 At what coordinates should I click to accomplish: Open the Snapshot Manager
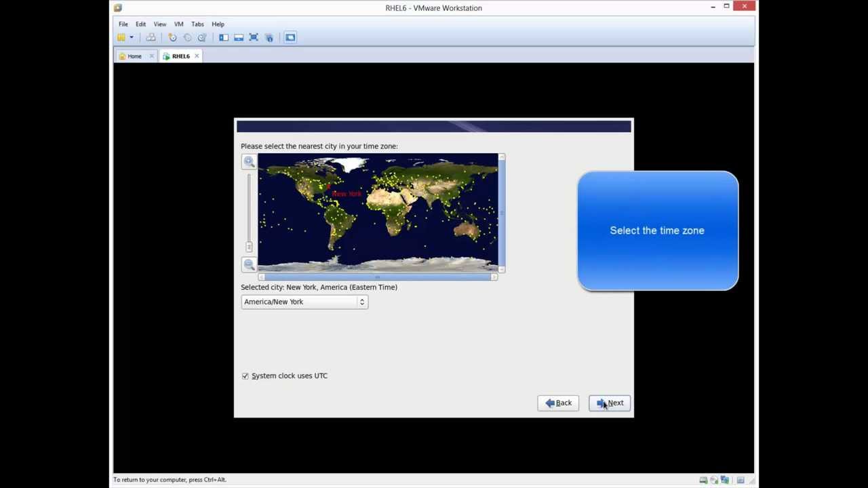click(201, 37)
